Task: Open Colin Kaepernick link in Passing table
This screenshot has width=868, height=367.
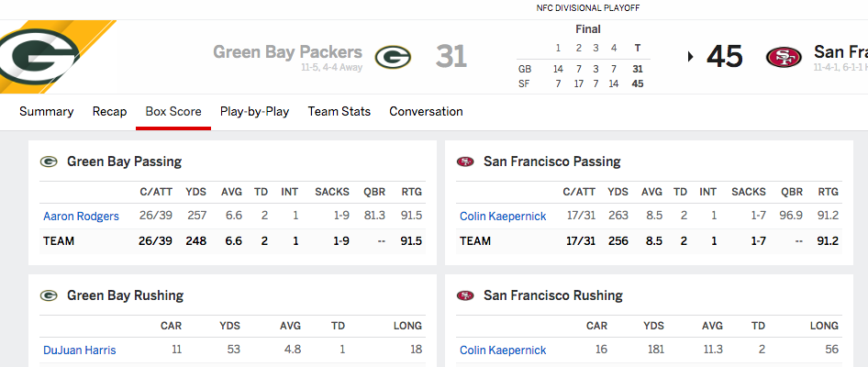Action: click(x=503, y=217)
